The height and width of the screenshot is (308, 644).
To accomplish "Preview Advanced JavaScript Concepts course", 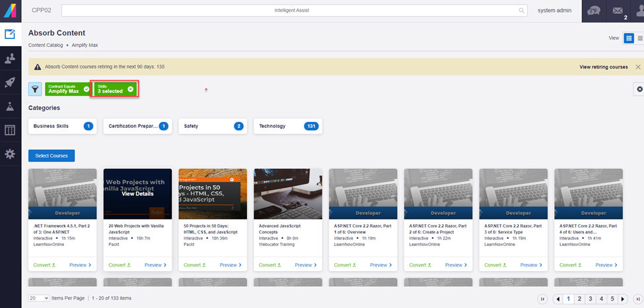I will click(306, 265).
